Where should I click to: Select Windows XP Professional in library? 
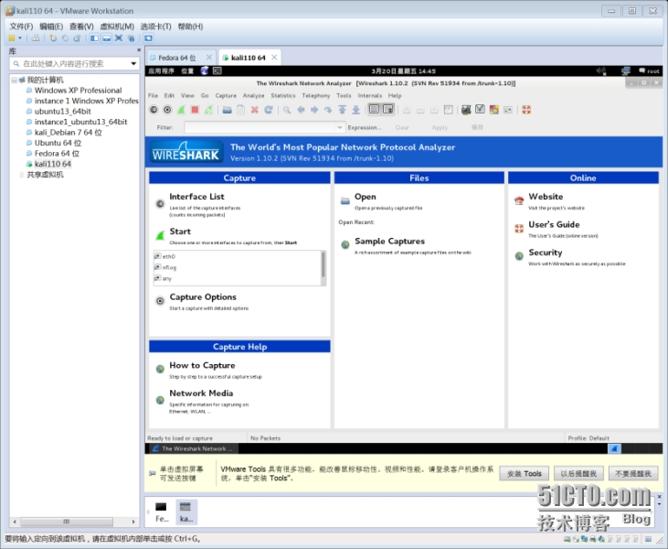78,90
